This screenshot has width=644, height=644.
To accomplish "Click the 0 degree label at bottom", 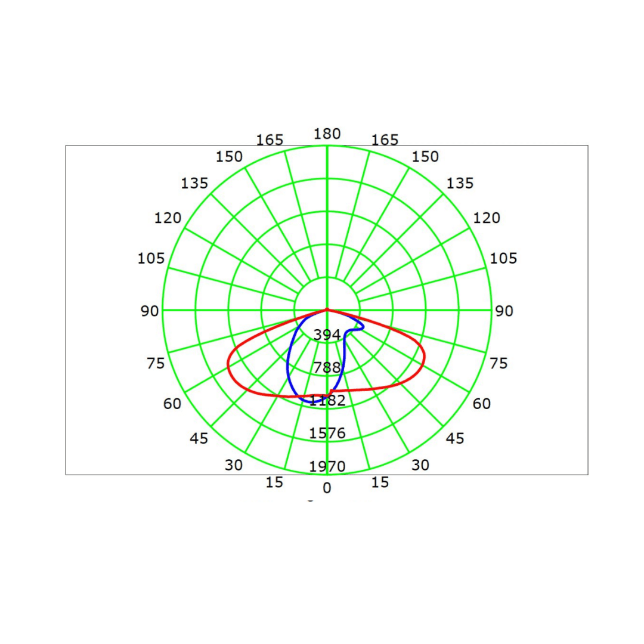I will coord(327,488).
